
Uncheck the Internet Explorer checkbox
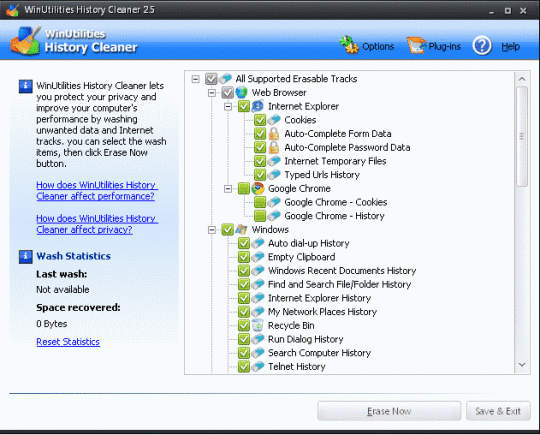tap(243, 106)
